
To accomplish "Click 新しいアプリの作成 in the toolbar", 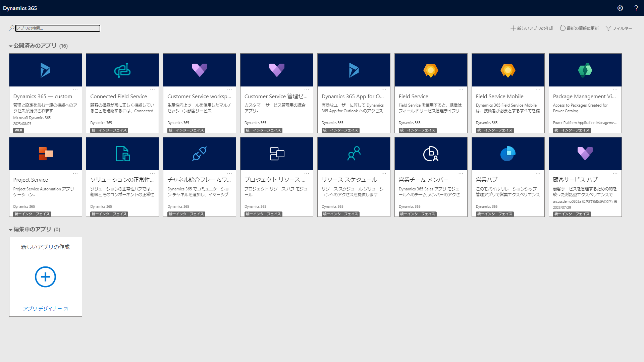I will 532,28.
